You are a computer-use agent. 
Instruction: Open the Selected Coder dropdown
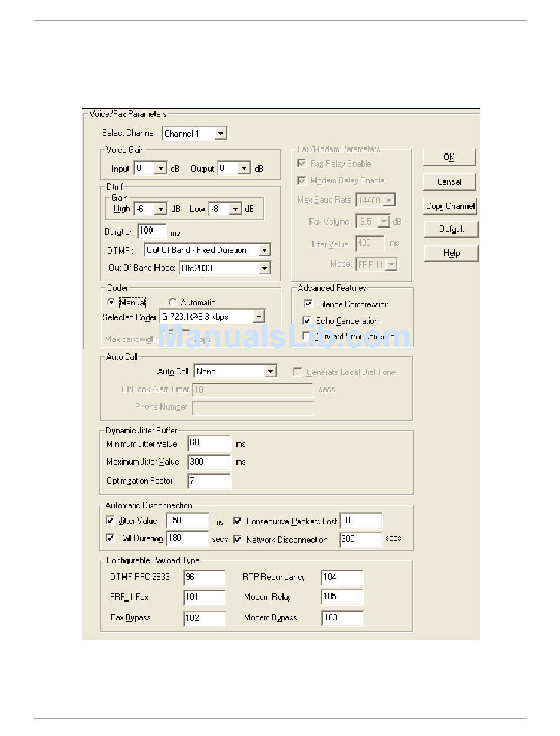(212, 317)
